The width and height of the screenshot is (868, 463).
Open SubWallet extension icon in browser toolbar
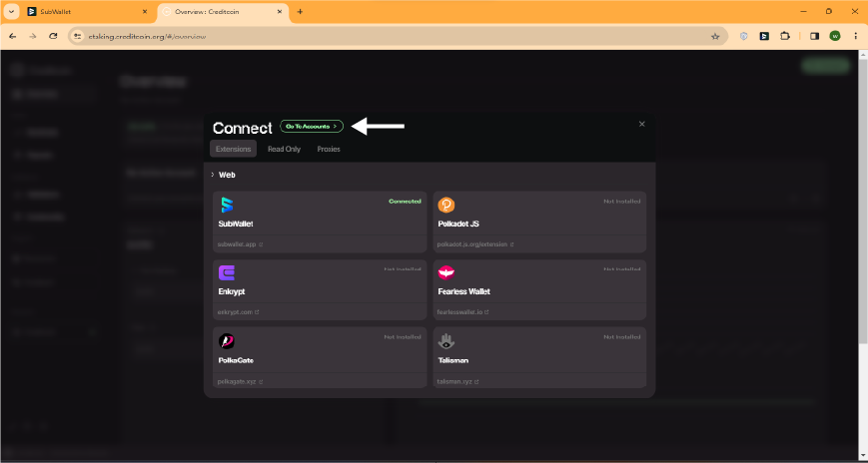click(764, 36)
